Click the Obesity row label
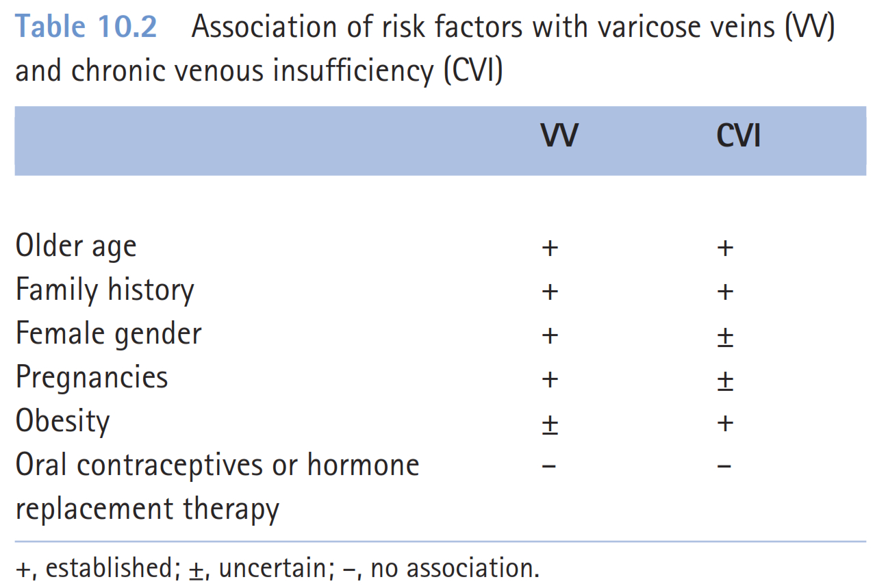 click(x=62, y=422)
